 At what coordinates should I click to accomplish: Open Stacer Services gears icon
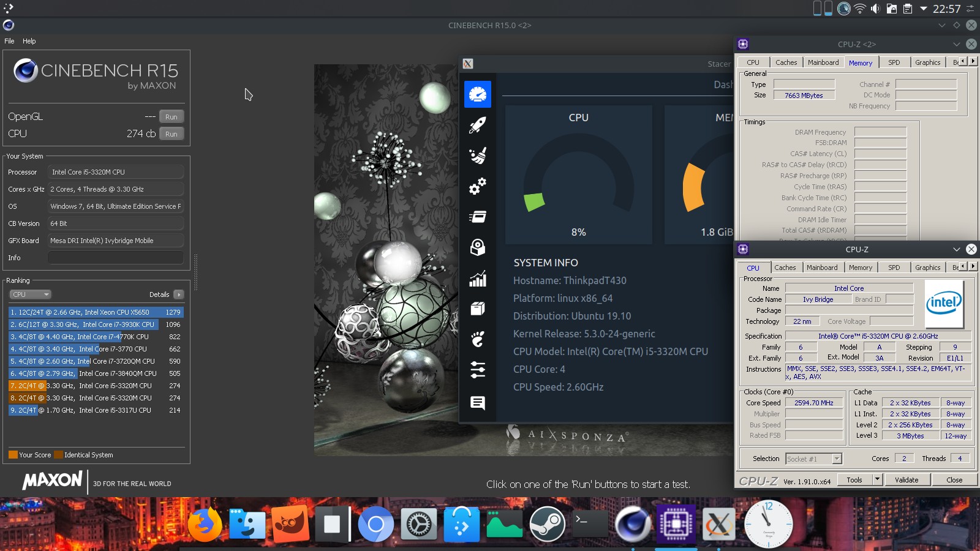[x=478, y=186]
